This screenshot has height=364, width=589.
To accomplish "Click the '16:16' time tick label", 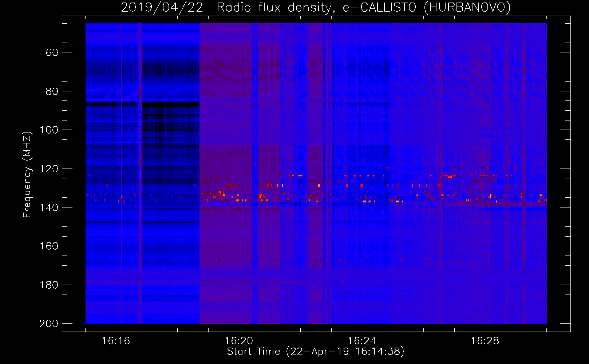I will tap(116, 341).
